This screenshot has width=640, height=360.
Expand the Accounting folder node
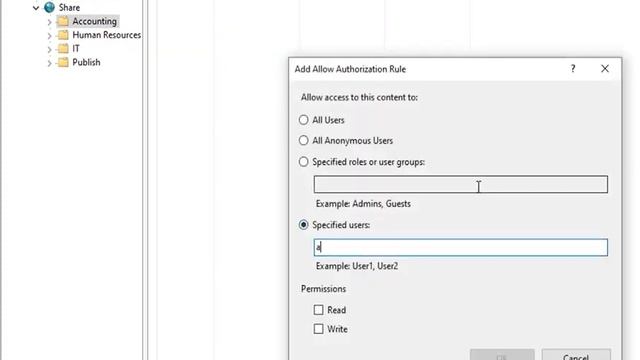point(49,22)
